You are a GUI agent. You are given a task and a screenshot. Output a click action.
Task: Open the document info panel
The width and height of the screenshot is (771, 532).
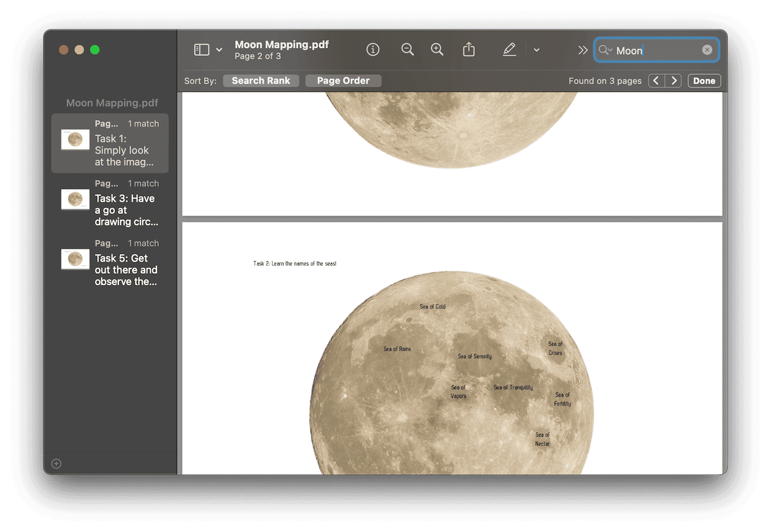[x=373, y=49]
